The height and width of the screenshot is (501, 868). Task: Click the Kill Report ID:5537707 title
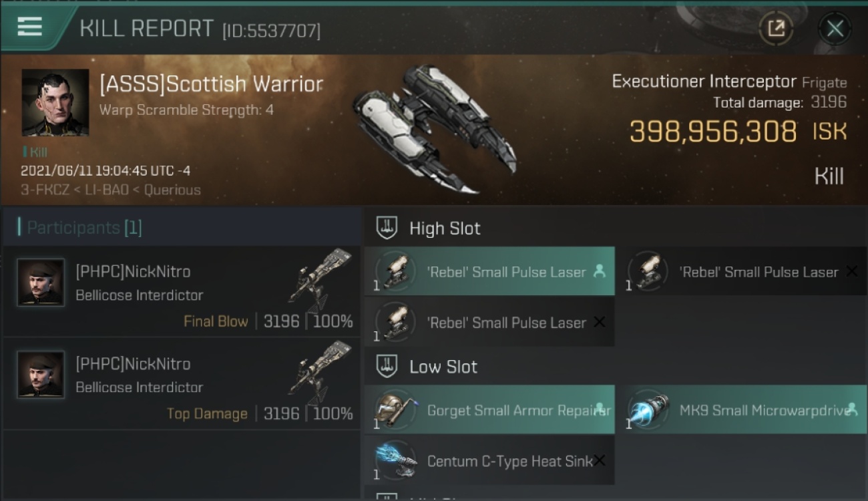200,29
